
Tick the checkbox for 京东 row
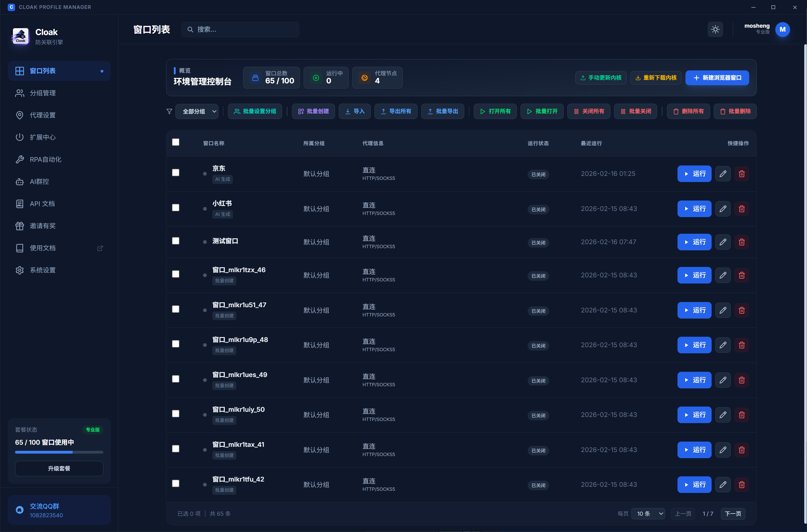(175, 173)
